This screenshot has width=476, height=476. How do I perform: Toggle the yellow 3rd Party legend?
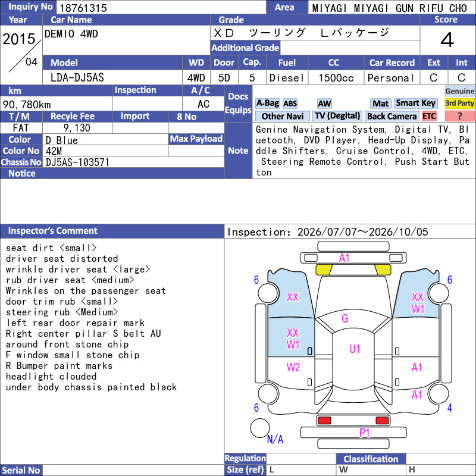(459, 103)
